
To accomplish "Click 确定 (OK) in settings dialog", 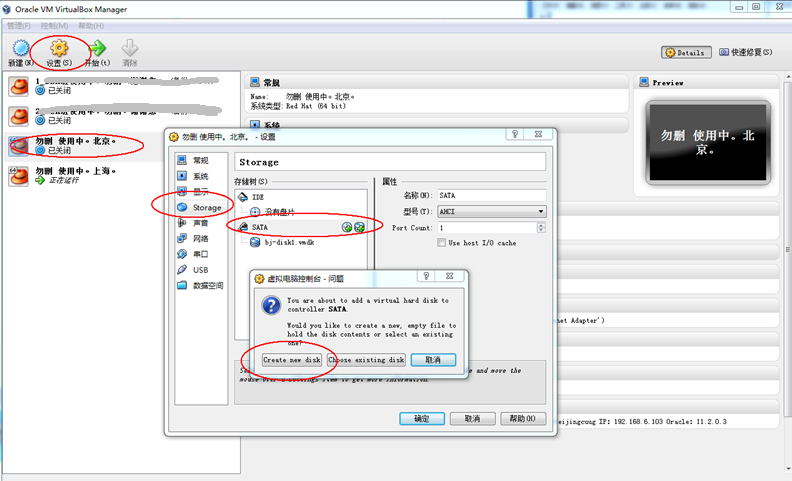I will pos(422,419).
